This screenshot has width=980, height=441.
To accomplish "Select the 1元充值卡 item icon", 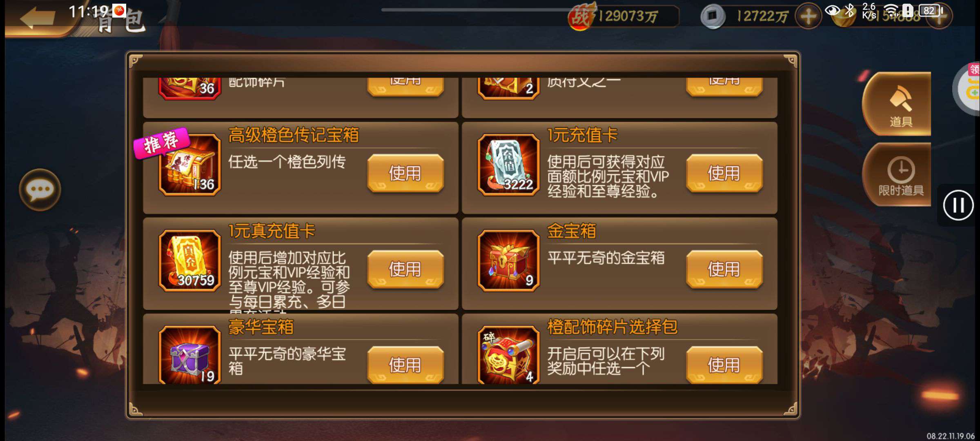I will [508, 165].
